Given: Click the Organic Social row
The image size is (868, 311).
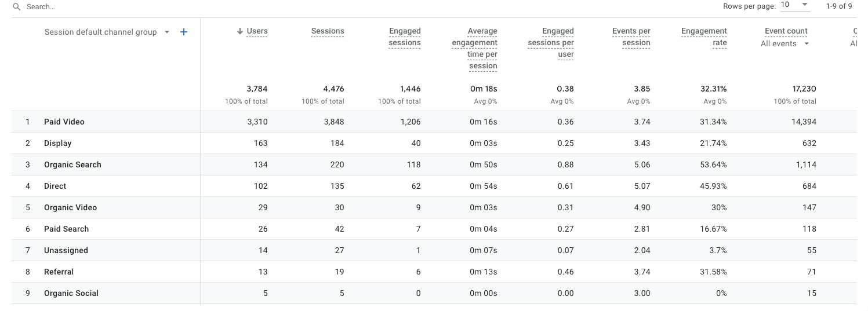Looking at the screenshot, I should pyautogui.click(x=71, y=293).
